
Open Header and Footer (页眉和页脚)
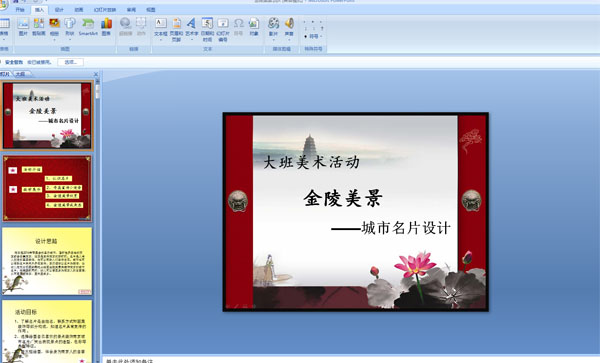[x=176, y=29]
